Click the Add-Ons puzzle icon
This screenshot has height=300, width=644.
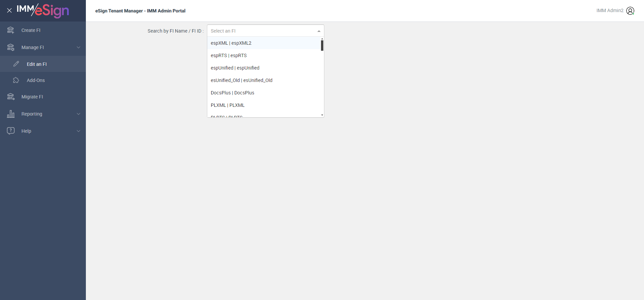click(x=16, y=80)
